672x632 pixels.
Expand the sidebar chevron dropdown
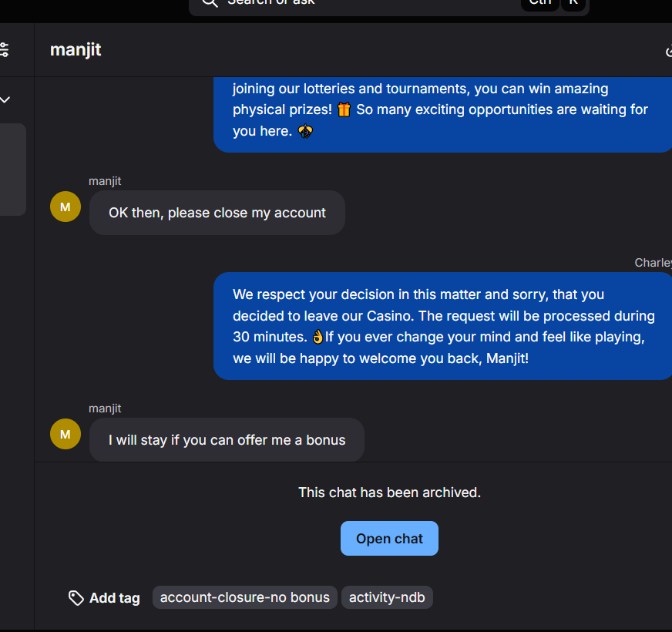point(5,99)
